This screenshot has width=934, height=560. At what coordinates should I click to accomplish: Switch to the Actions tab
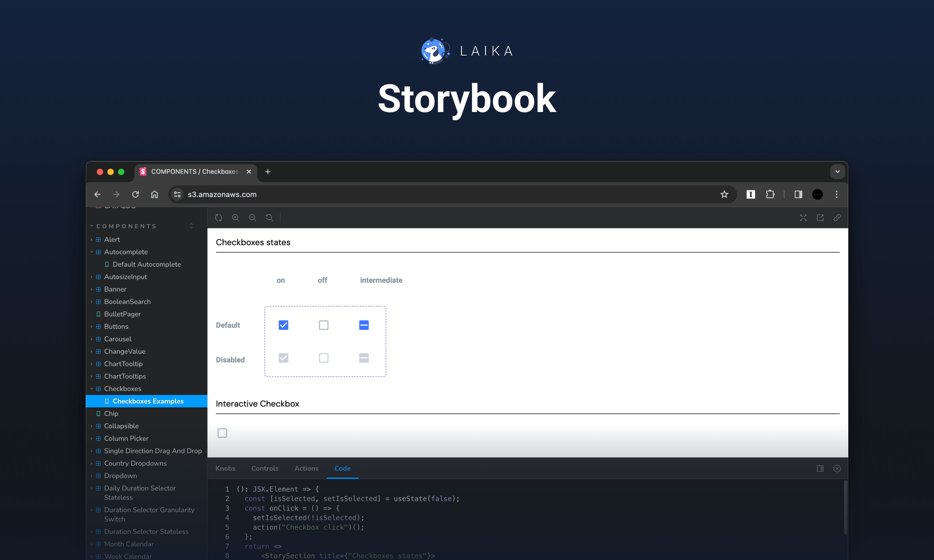(306, 468)
